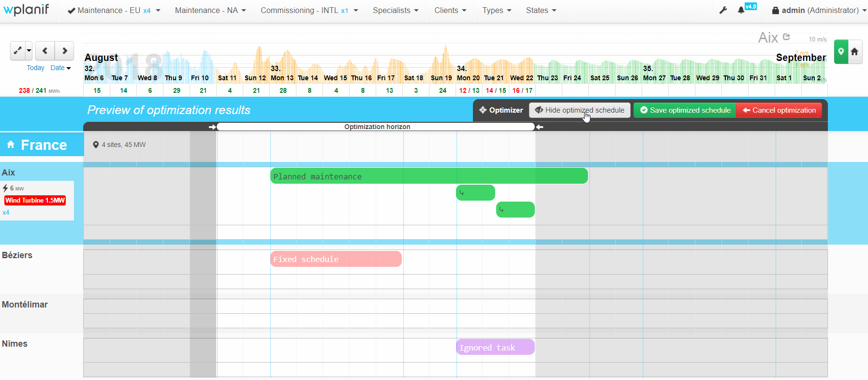Click the arrow icon at horizon end
The width and height of the screenshot is (868, 380).
click(540, 127)
